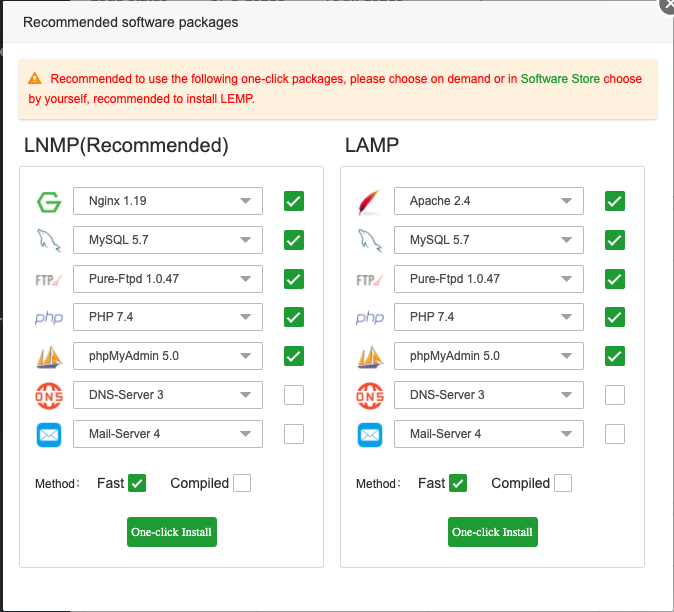This screenshot has height=612, width=674.
Task: Select Compiled method checkbox under LNMP
Action: [241, 484]
